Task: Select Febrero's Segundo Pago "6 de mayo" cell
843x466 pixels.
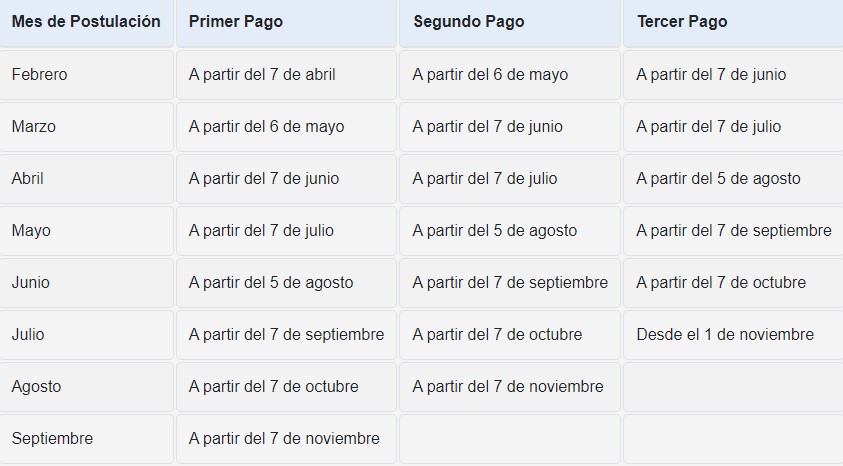Action: pyautogui.click(x=490, y=75)
